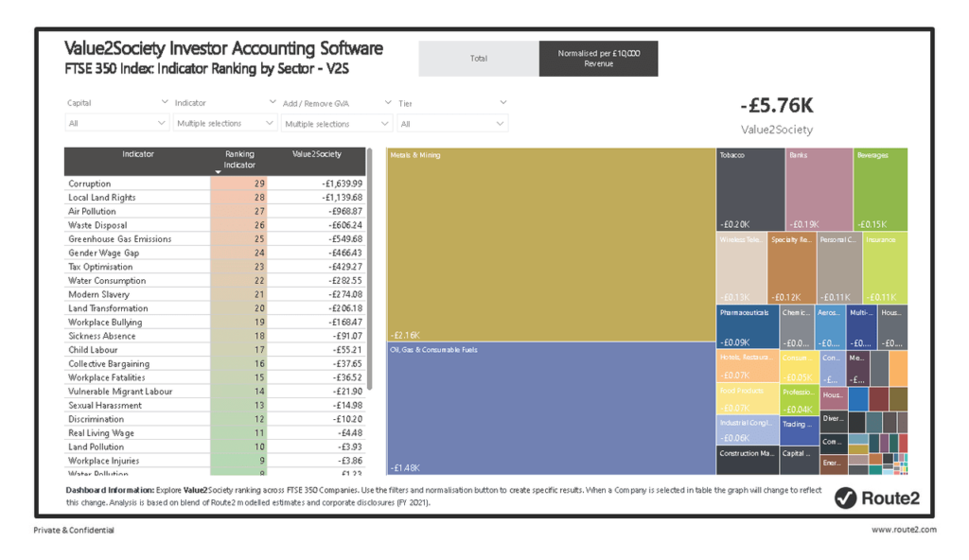Select the Greenhouse Gas Emissions row

pos(215,238)
